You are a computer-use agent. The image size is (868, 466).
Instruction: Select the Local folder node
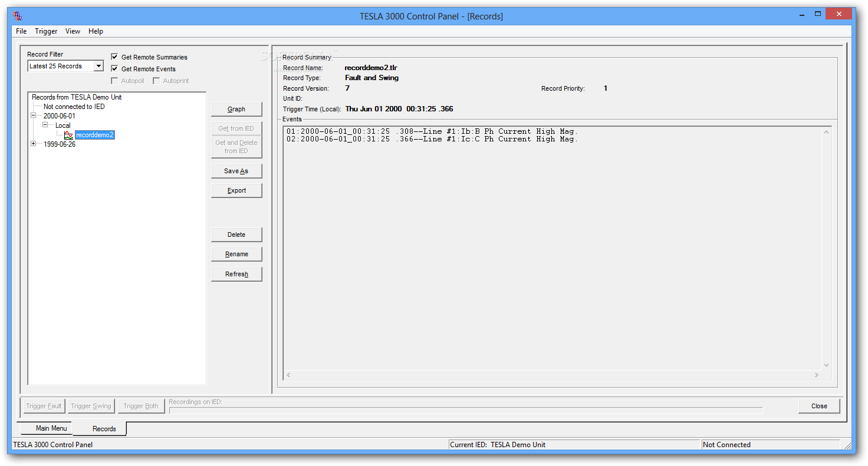[63, 125]
